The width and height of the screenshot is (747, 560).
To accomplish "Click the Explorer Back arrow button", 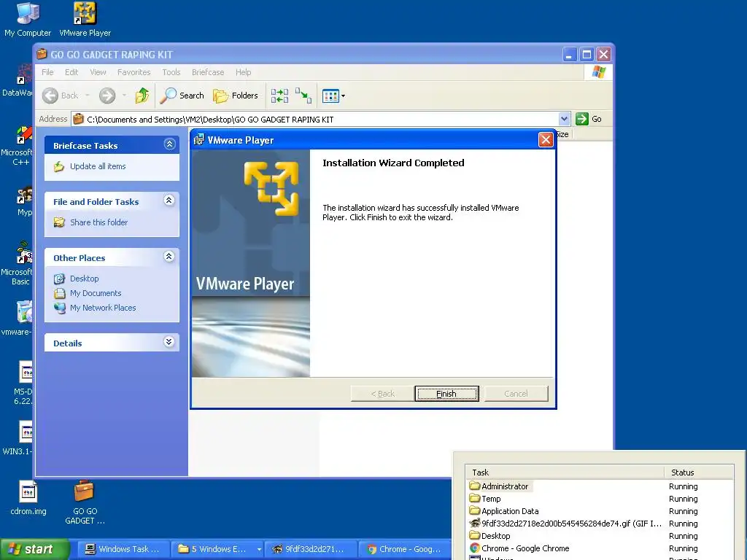I will pos(60,96).
